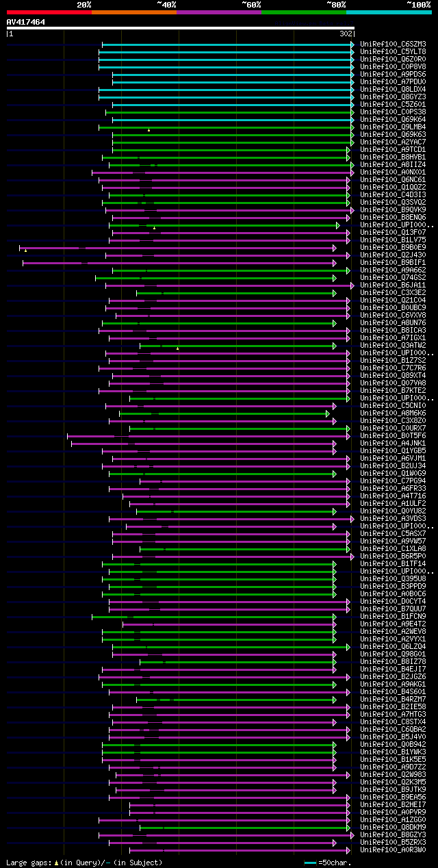Open hit UniRef100_Q6NC61
This screenshot has width=438, height=868.
pyautogui.click(x=393, y=179)
